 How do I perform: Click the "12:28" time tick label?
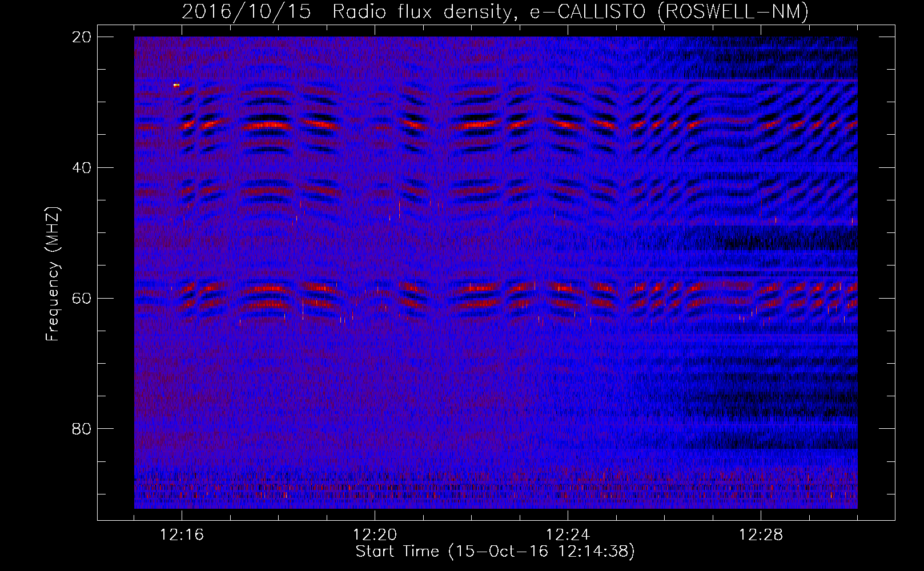(761, 535)
